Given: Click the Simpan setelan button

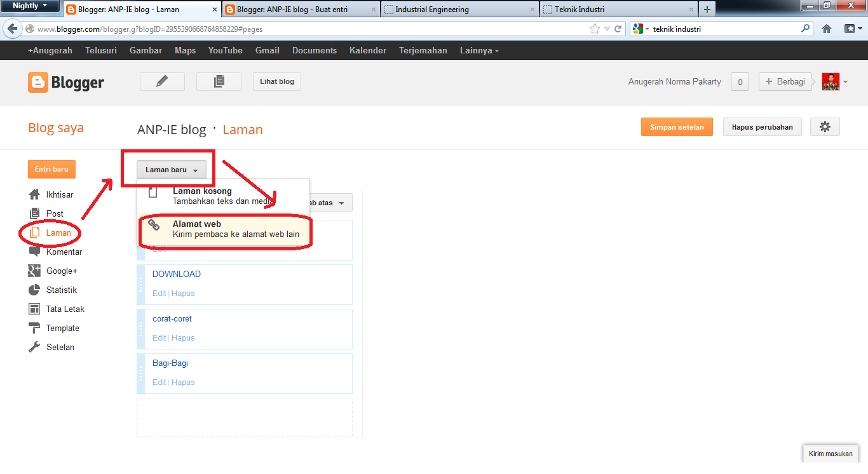Looking at the screenshot, I should pos(676,126).
